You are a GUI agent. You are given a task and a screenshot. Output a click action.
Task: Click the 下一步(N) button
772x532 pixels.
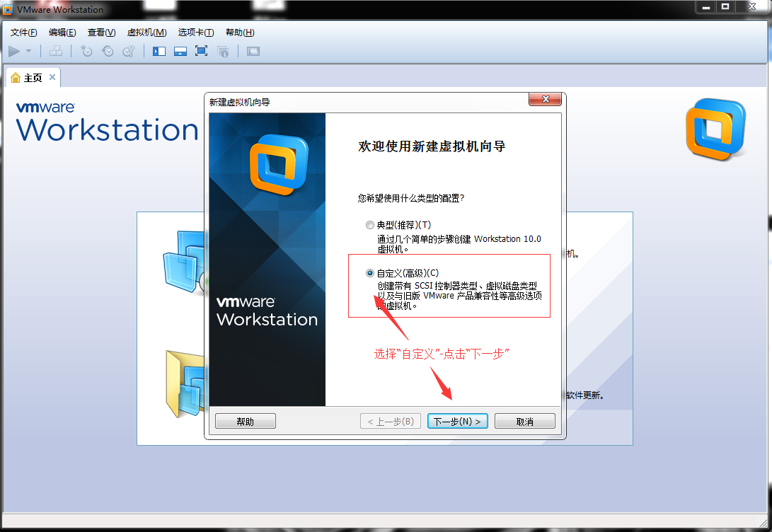click(x=457, y=421)
